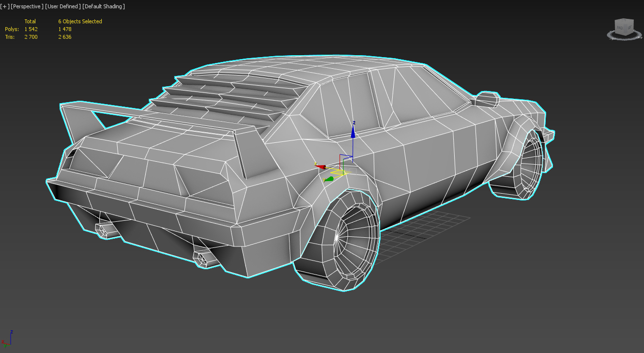The width and height of the screenshot is (644, 353).
Task: Open the Perspective point-of-view viewport menu
Action: (27, 6)
